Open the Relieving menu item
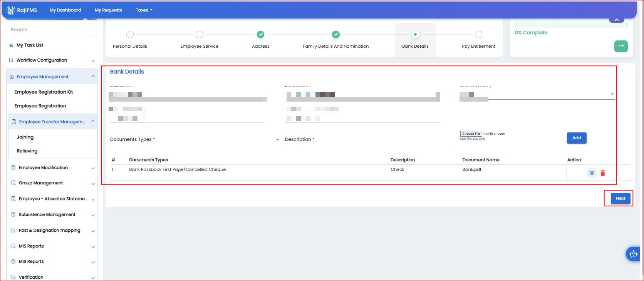Viewport: 644px width, 281px height. (27, 151)
